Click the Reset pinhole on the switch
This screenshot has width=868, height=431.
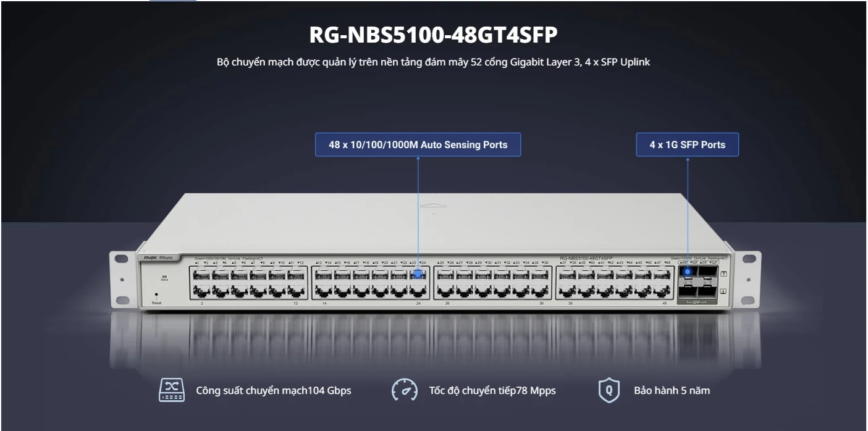click(156, 295)
